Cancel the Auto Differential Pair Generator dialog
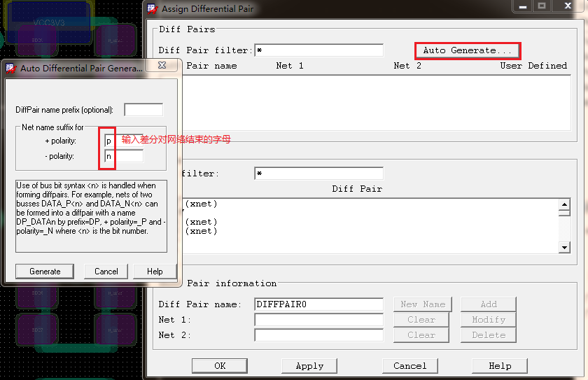 coord(106,272)
